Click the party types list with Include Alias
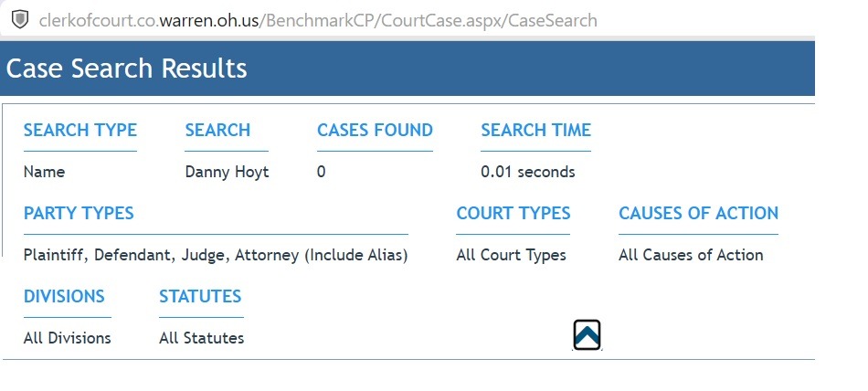The image size is (868, 391). pyautogui.click(x=216, y=255)
